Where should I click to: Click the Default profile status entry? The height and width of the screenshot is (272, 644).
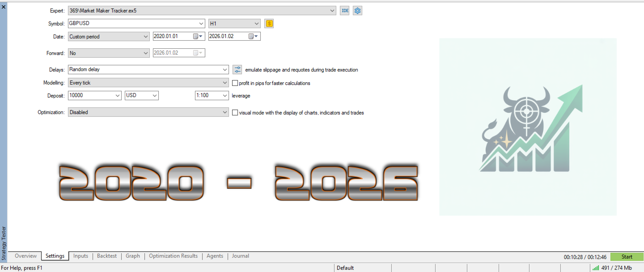(x=345, y=268)
